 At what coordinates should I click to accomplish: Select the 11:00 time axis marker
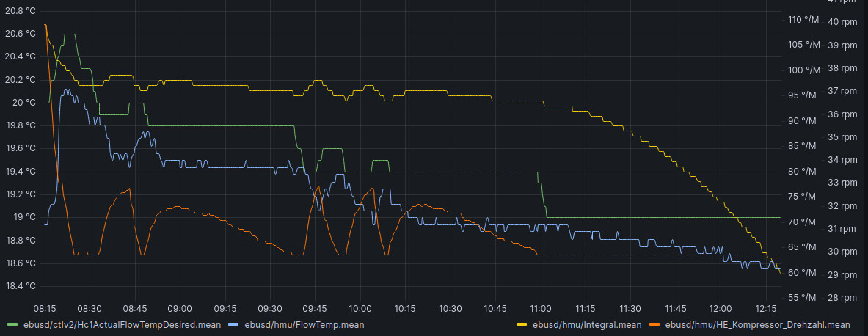pyautogui.click(x=541, y=308)
